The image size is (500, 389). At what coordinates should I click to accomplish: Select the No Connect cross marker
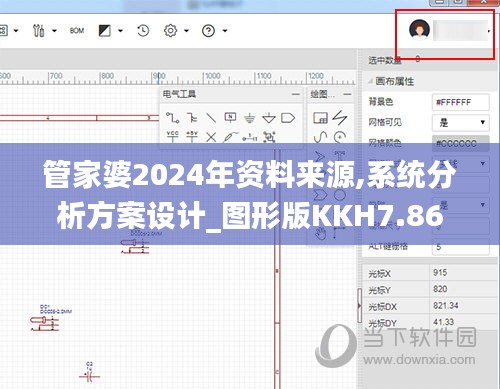tap(211, 137)
